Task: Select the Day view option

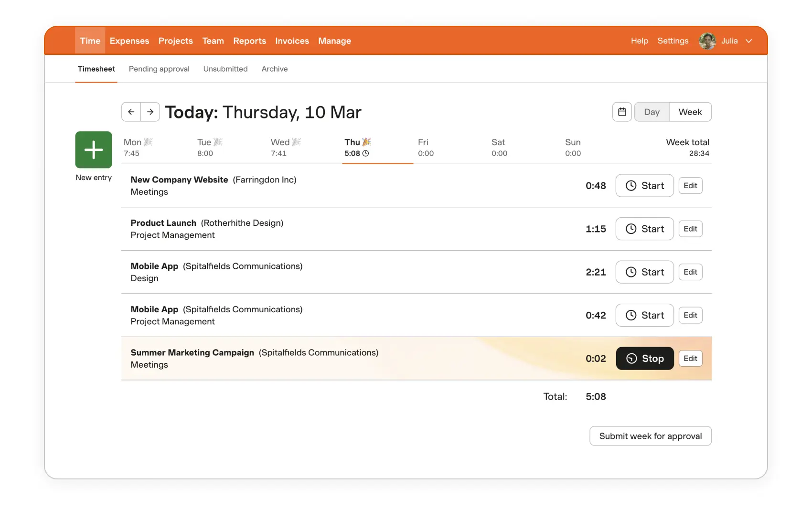Action: tap(651, 112)
